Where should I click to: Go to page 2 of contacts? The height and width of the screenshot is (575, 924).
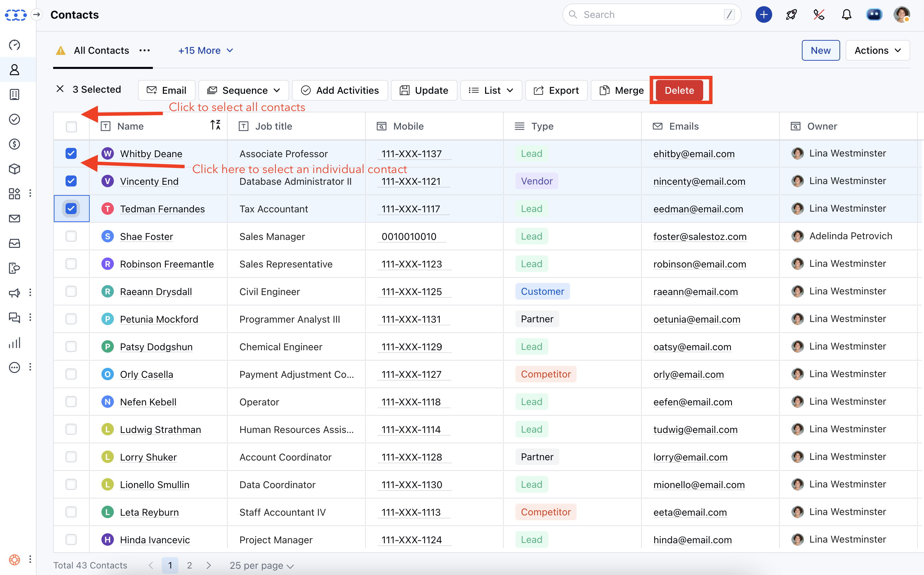[189, 565]
